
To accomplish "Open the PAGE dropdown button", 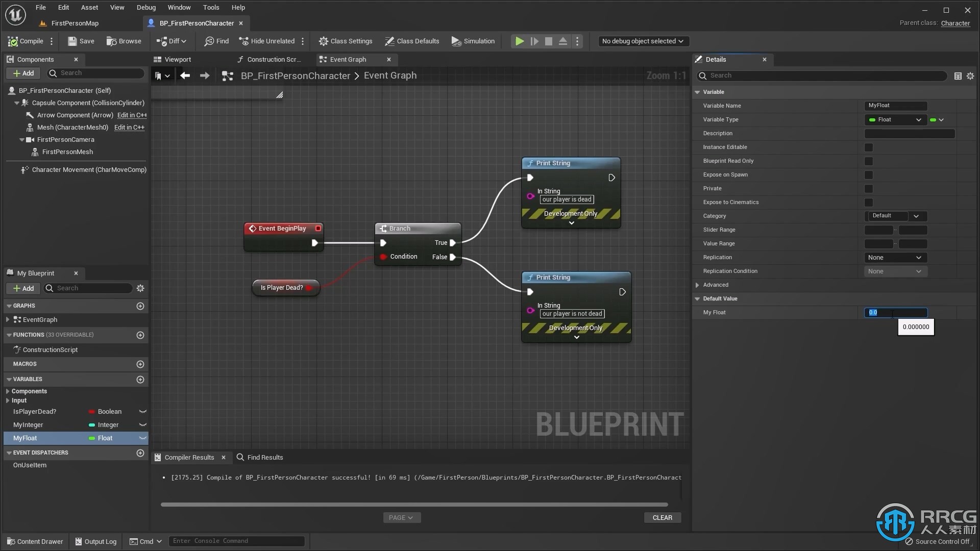I will click(402, 518).
